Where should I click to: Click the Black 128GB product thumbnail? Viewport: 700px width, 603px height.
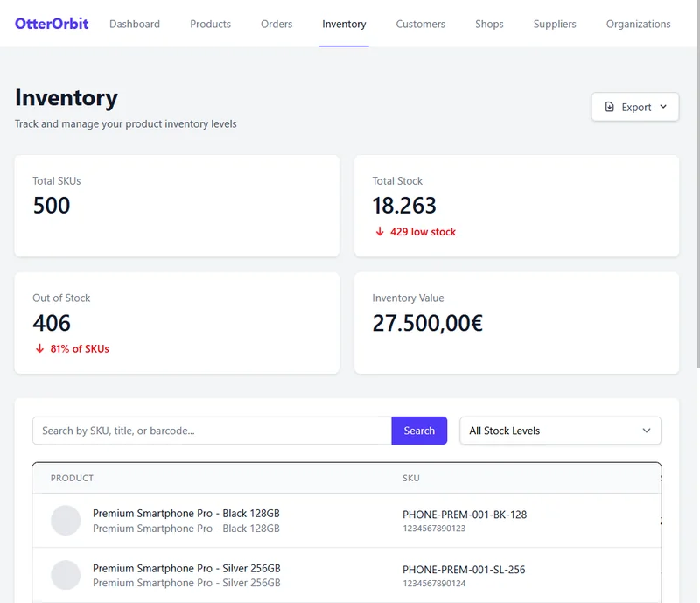(66, 521)
